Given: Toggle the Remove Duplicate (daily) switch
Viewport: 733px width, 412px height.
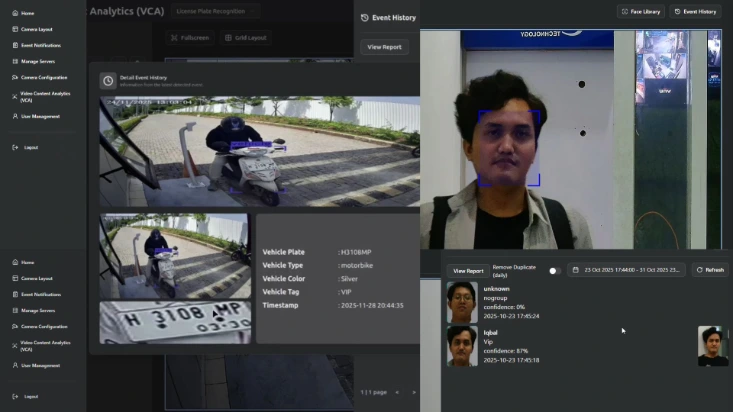Looking at the screenshot, I should [x=553, y=271].
